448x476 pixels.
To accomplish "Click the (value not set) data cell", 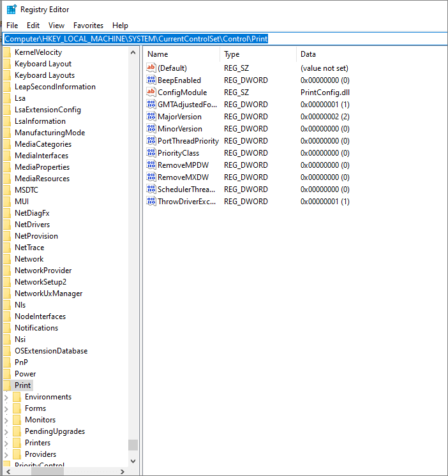I will [324, 68].
